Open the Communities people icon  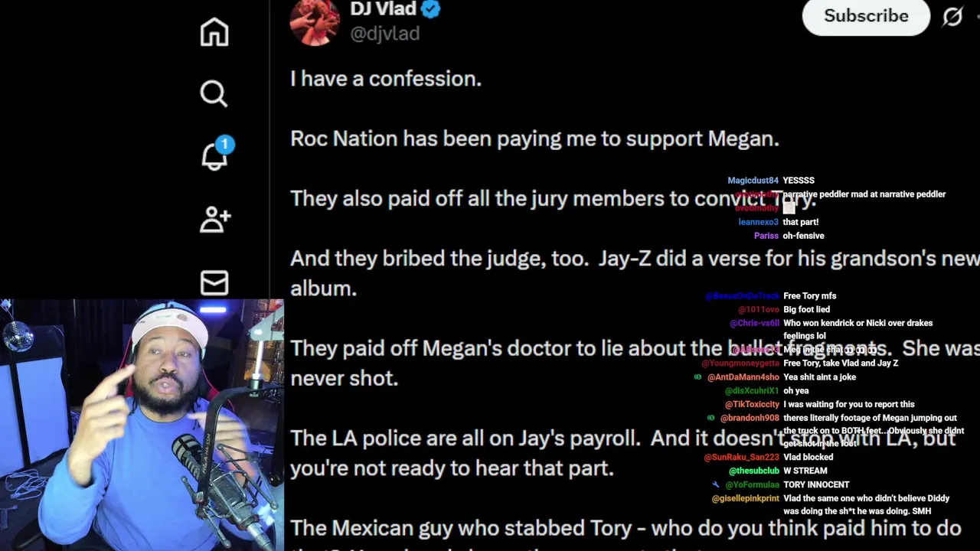pos(214,220)
